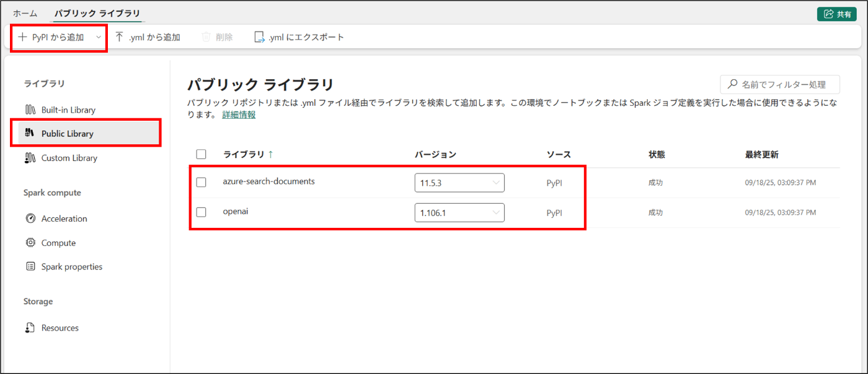Click the Compute gear icon
This screenshot has height=374, width=868.
pos(30,243)
